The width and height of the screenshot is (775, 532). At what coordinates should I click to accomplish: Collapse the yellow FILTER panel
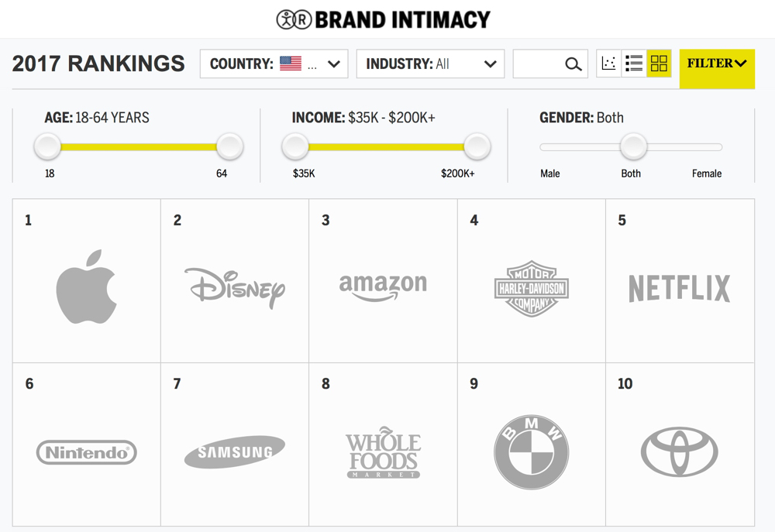click(717, 69)
